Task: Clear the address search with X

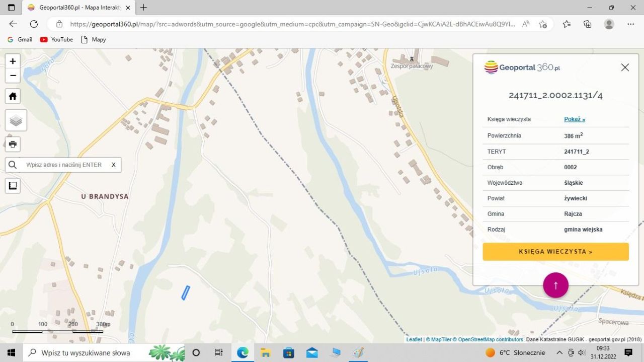Action: point(114,165)
